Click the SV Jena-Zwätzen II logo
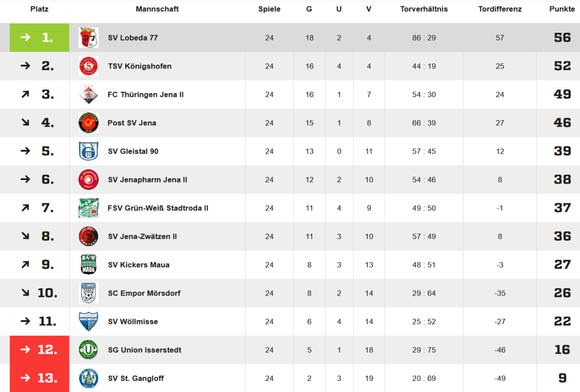580x392 pixels. point(88,237)
